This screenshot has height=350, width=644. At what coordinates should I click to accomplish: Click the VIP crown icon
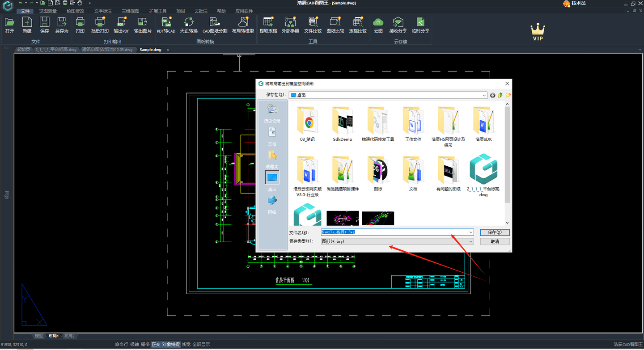538,33
